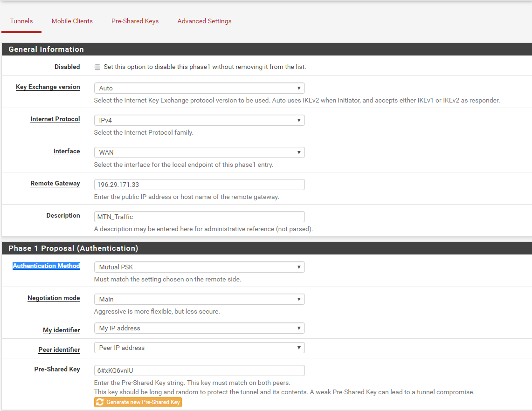Click the Remote Gateway label link
The height and width of the screenshot is (411, 532).
point(55,184)
